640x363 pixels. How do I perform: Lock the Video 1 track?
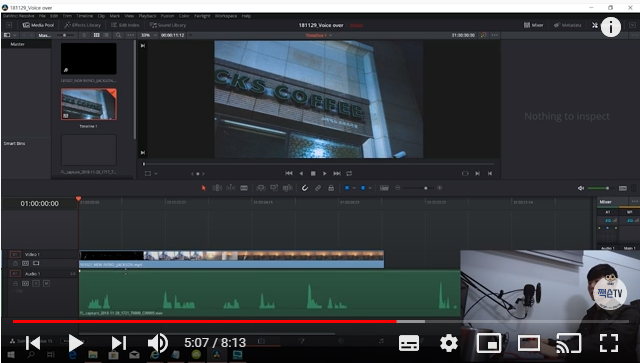16,263
